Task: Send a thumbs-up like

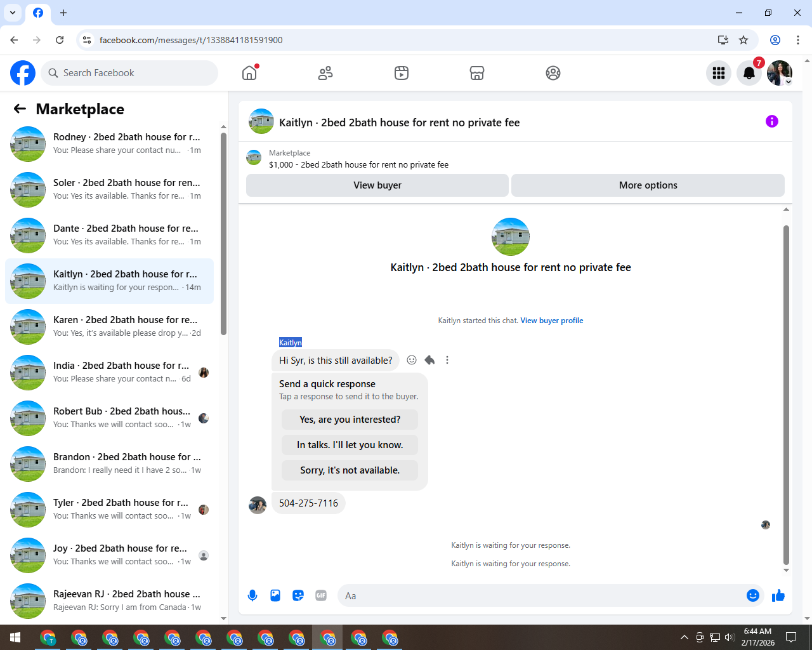Action: click(x=778, y=595)
